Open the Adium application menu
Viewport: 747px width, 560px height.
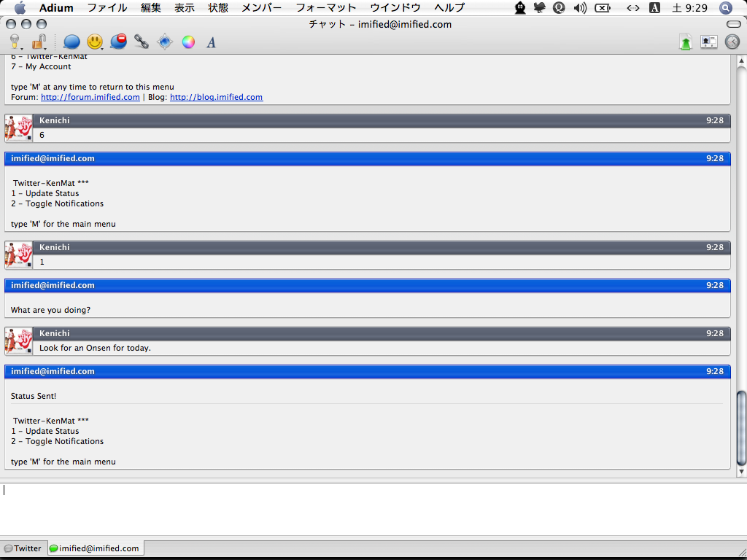point(56,7)
